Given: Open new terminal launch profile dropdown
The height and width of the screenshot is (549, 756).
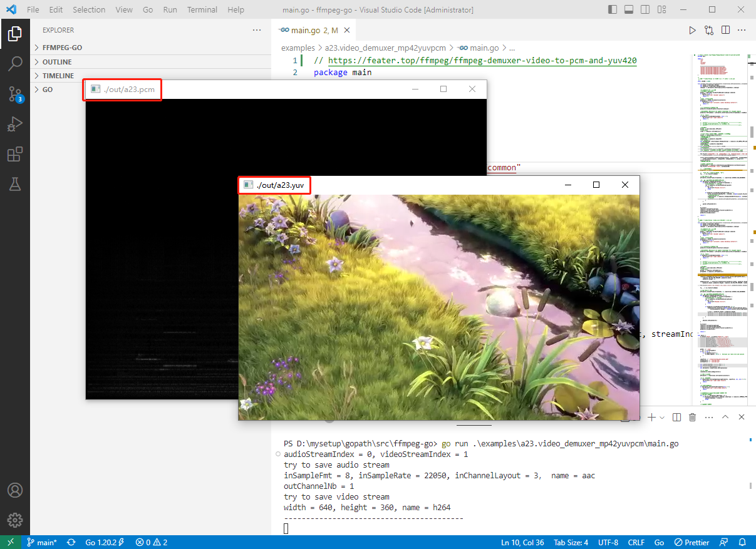Looking at the screenshot, I should pos(662,417).
